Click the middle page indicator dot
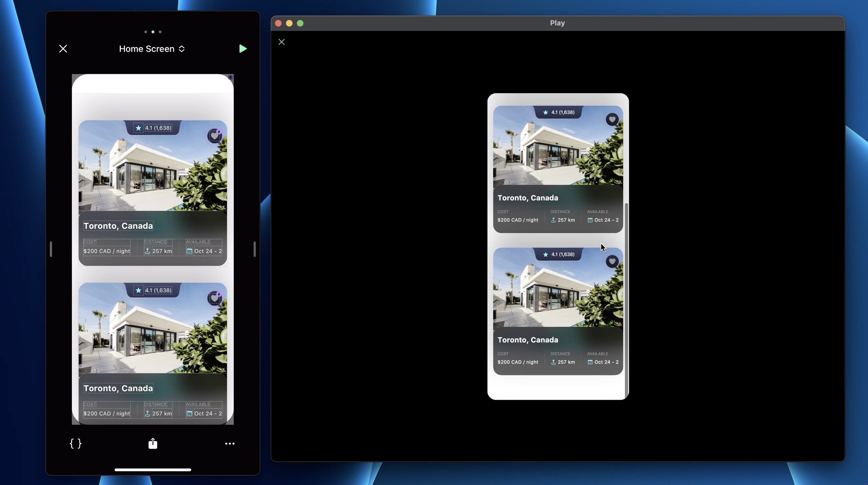The width and height of the screenshot is (868, 485). pos(153,32)
